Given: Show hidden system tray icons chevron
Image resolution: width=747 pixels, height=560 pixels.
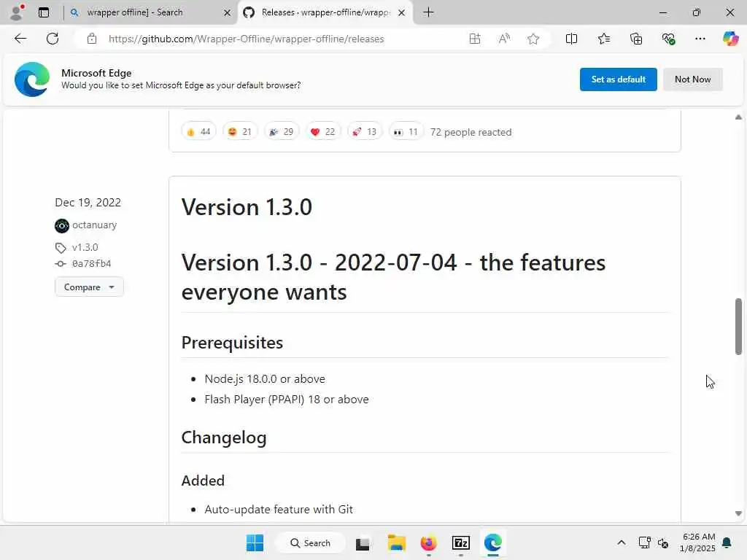Looking at the screenshot, I should 622,542.
